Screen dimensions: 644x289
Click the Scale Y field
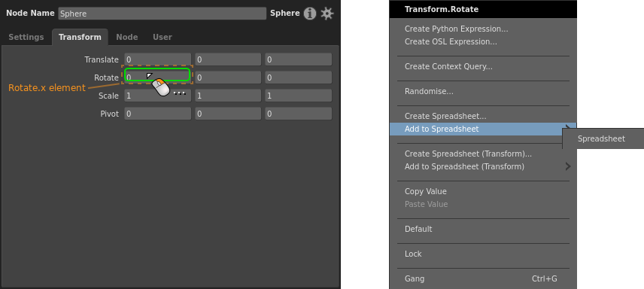click(228, 96)
